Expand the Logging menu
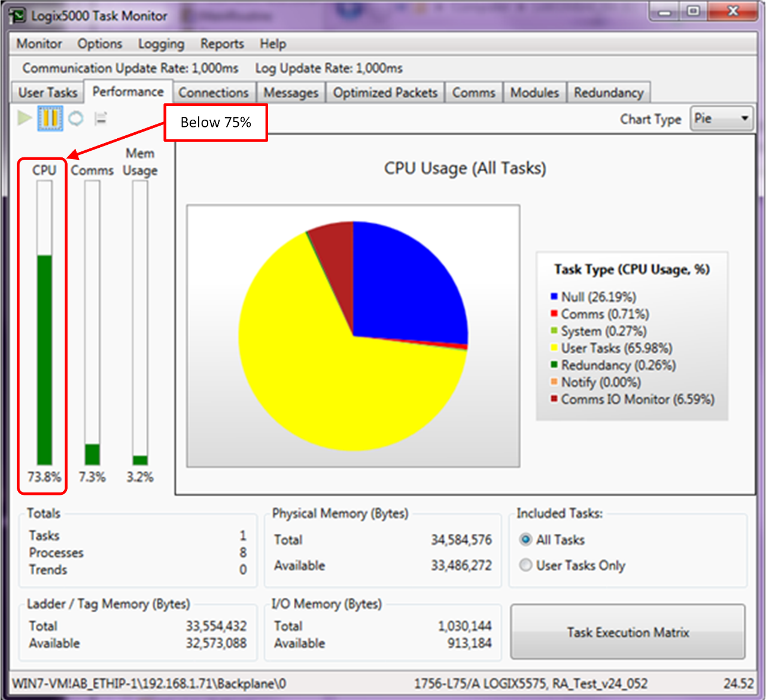 point(161,44)
